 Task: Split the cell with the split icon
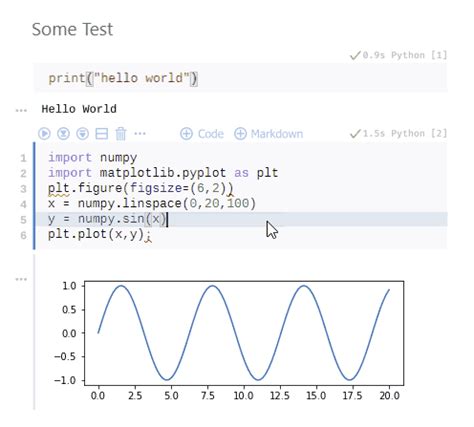[x=102, y=134]
